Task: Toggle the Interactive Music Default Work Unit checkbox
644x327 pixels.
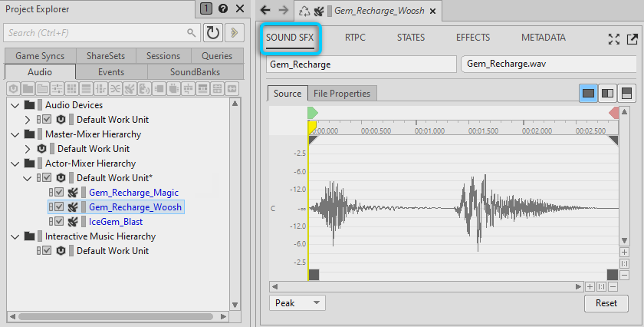Action: click(x=47, y=251)
